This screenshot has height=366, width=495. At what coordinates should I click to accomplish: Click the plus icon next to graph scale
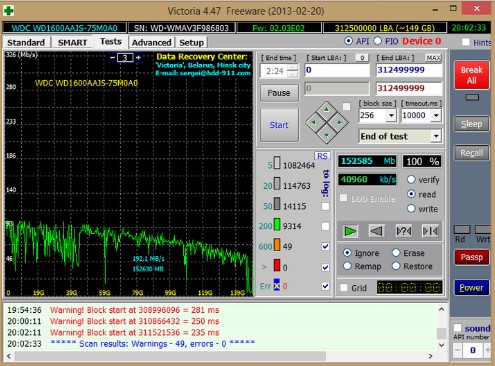(x=138, y=58)
